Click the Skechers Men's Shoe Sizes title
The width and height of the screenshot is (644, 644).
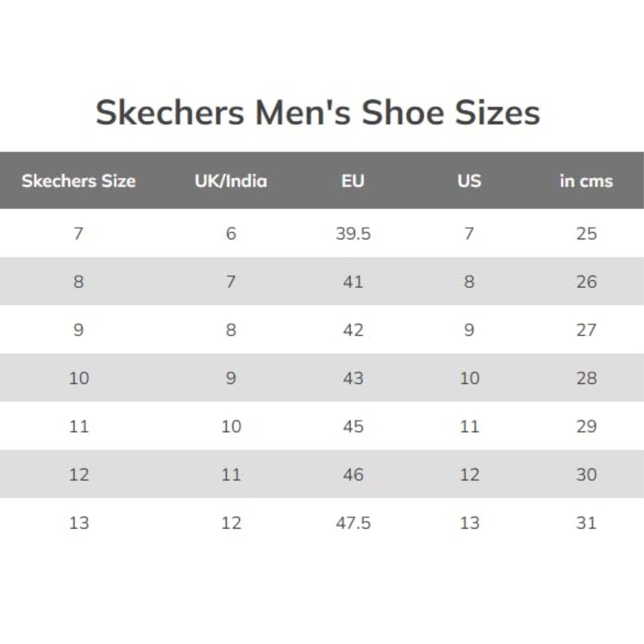click(x=318, y=112)
